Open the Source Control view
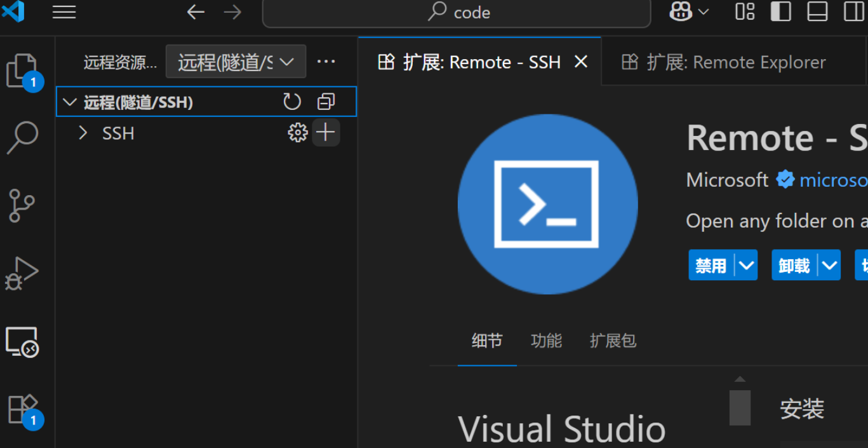Viewport: 868px width, 448px height. click(x=22, y=205)
